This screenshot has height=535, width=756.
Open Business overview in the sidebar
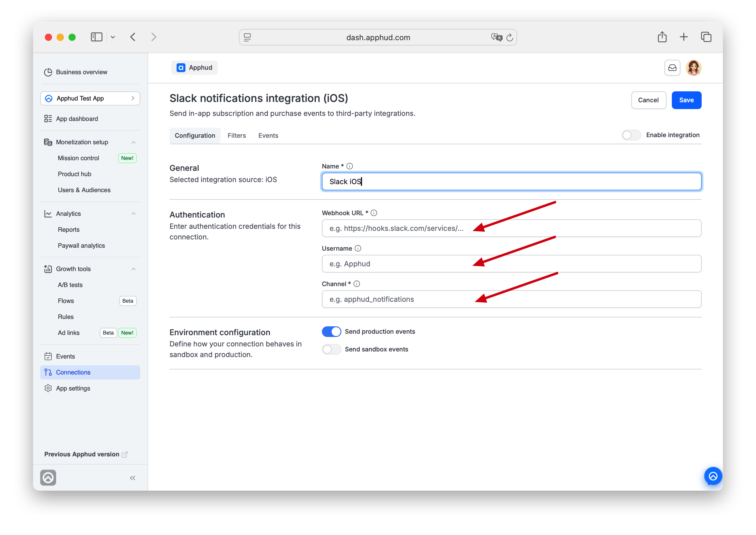[81, 72]
